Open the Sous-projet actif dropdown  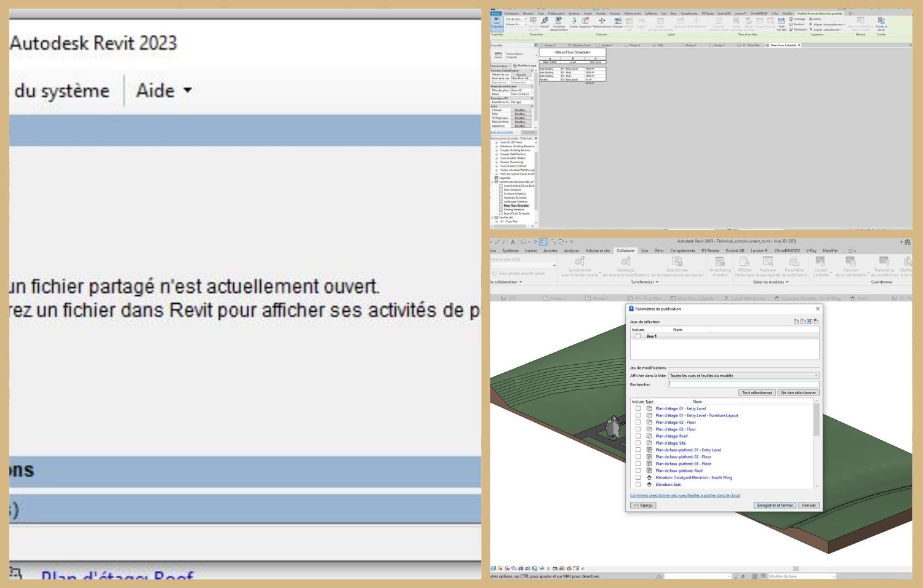pyautogui.click(x=523, y=266)
